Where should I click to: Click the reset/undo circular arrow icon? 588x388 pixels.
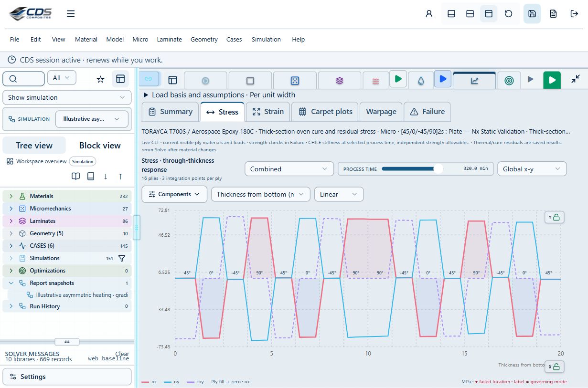pos(509,14)
